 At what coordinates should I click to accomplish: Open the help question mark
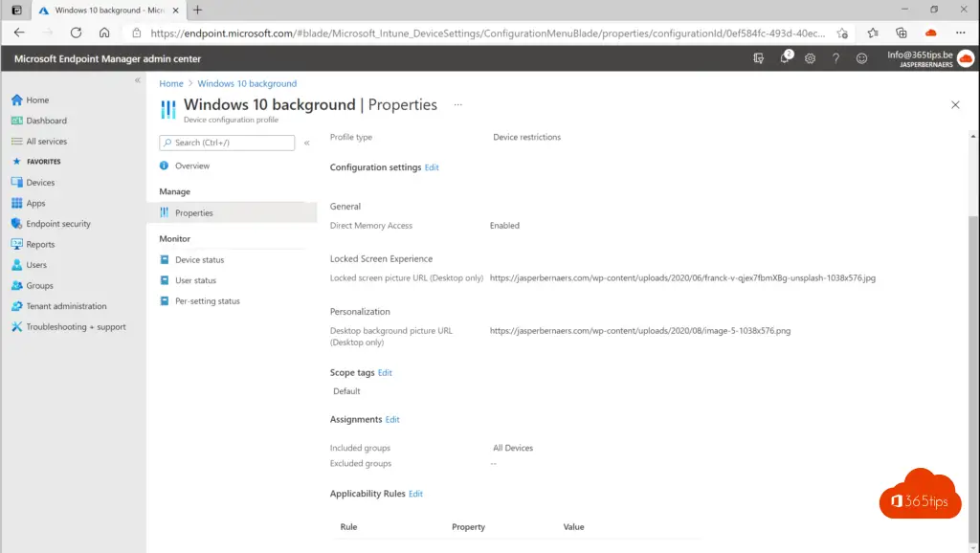click(835, 58)
